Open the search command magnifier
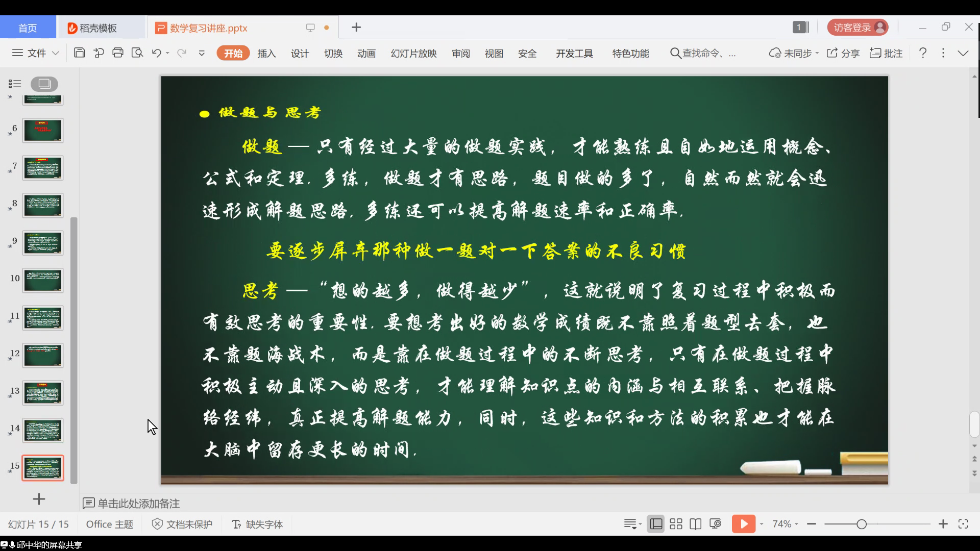The image size is (980, 551). pos(675,53)
